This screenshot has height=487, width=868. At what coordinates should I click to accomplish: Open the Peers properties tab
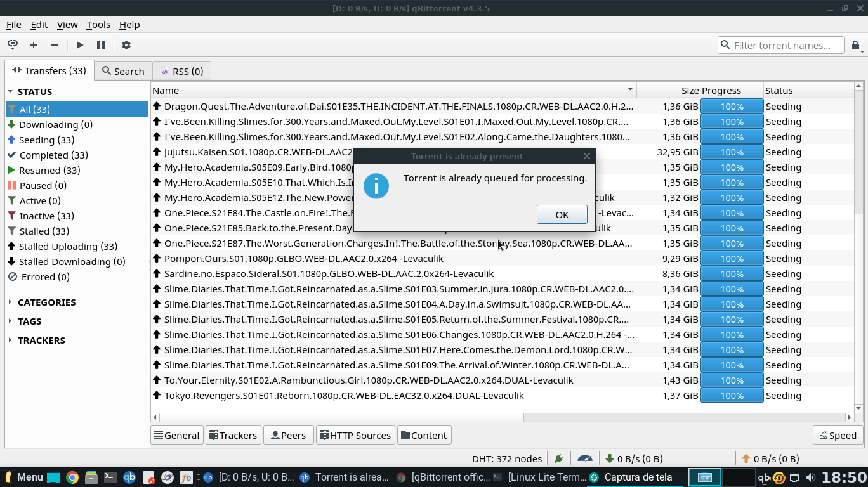coord(289,435)
